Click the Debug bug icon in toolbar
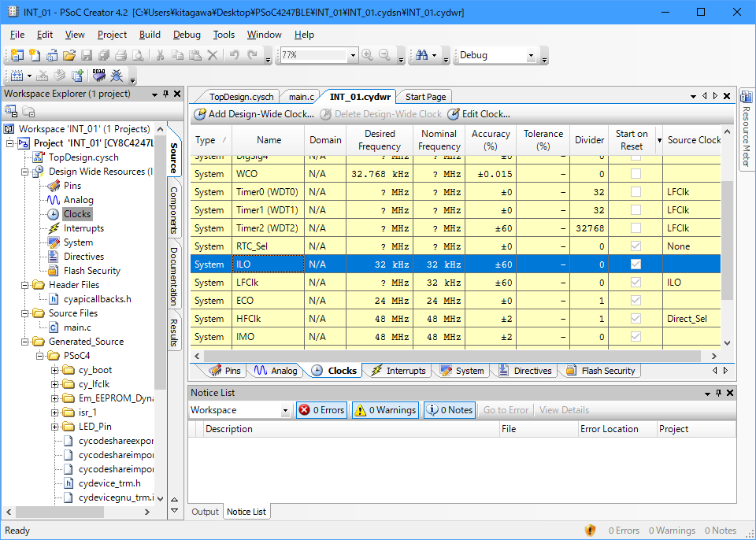Image resolution: width=756 pixels, height=540 pixels. point(117,76)
